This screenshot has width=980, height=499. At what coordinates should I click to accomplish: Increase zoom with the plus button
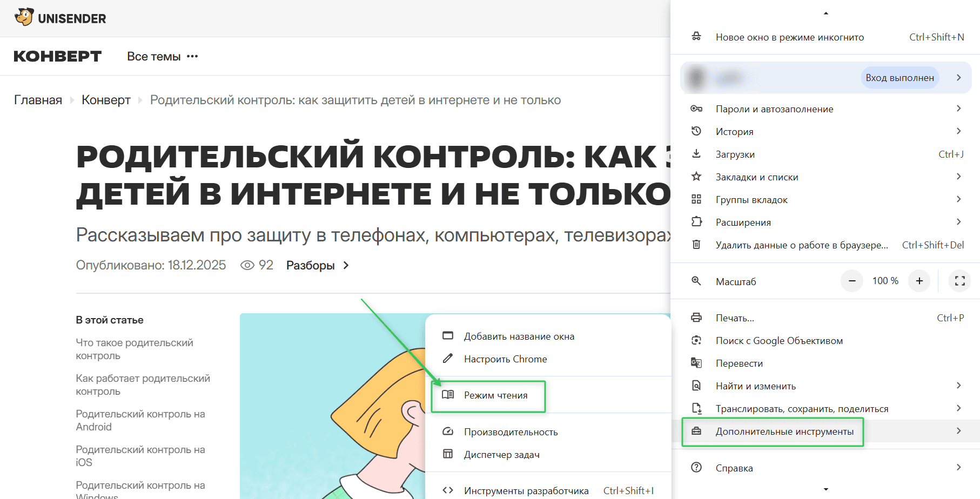tap(919, 281)
